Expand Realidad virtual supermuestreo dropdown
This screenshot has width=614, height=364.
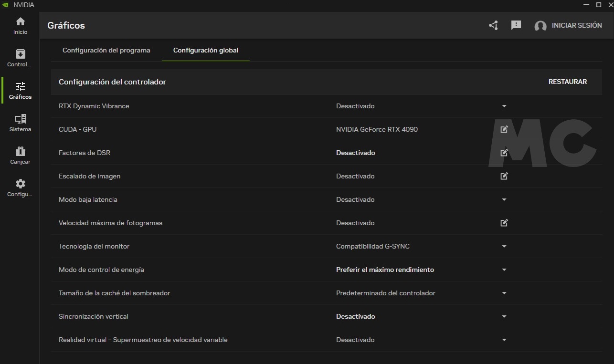pos(504,340)
